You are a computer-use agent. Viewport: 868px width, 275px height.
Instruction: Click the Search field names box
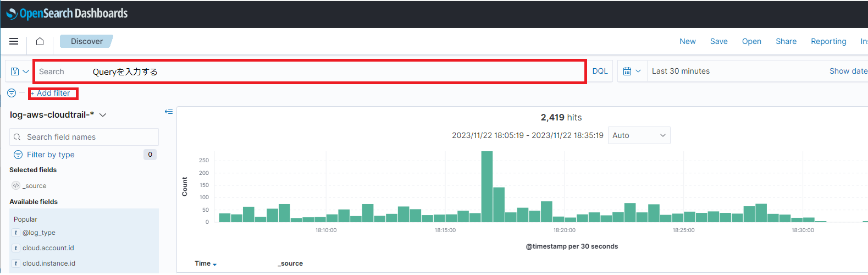click(84, 137)
